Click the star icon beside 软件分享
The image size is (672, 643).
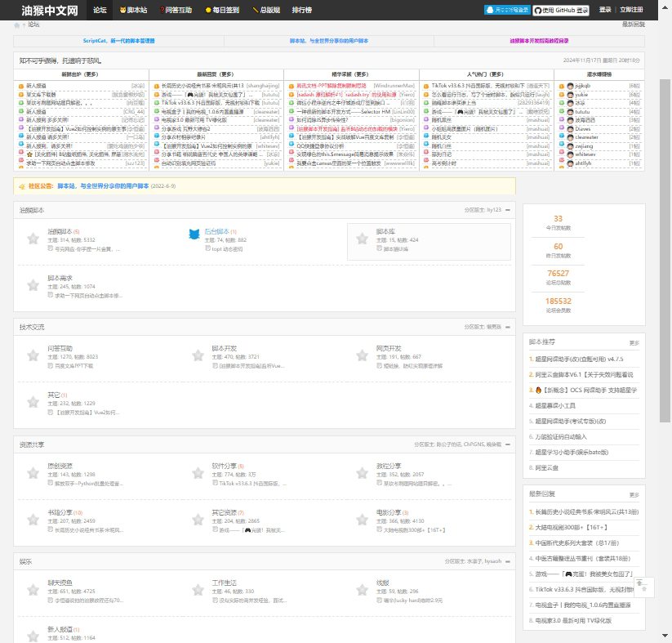197,473
